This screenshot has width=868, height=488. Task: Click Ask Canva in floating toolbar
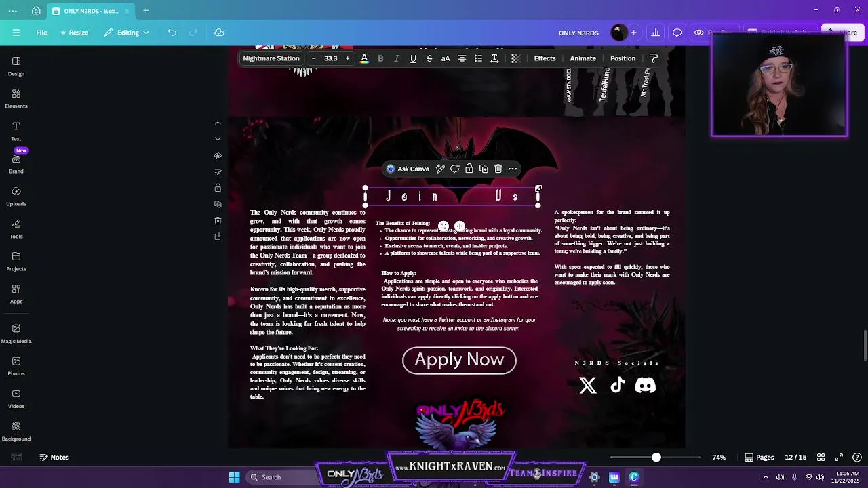(x=408, y=169)
